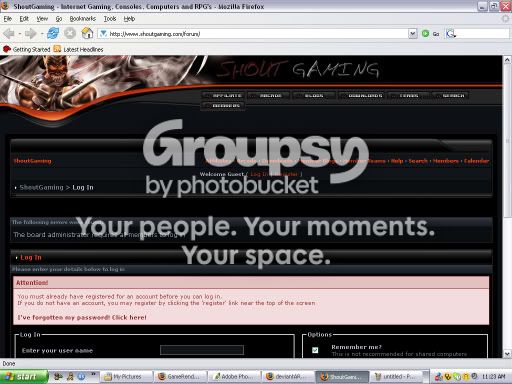Viewport: 512px width, 384px height.
Task: Open the Search link in the forum bar
Action: coord(418,161)
